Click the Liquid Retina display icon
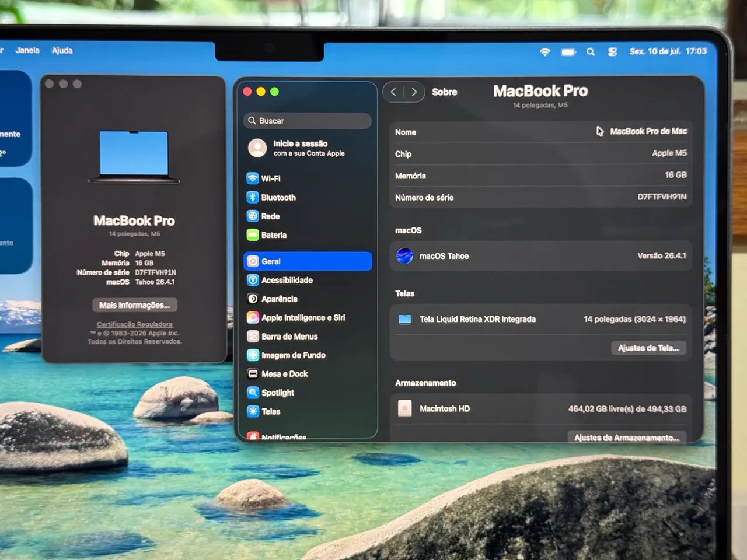The width and height of the screenshot is (747, 560). [x=404, y=319]
